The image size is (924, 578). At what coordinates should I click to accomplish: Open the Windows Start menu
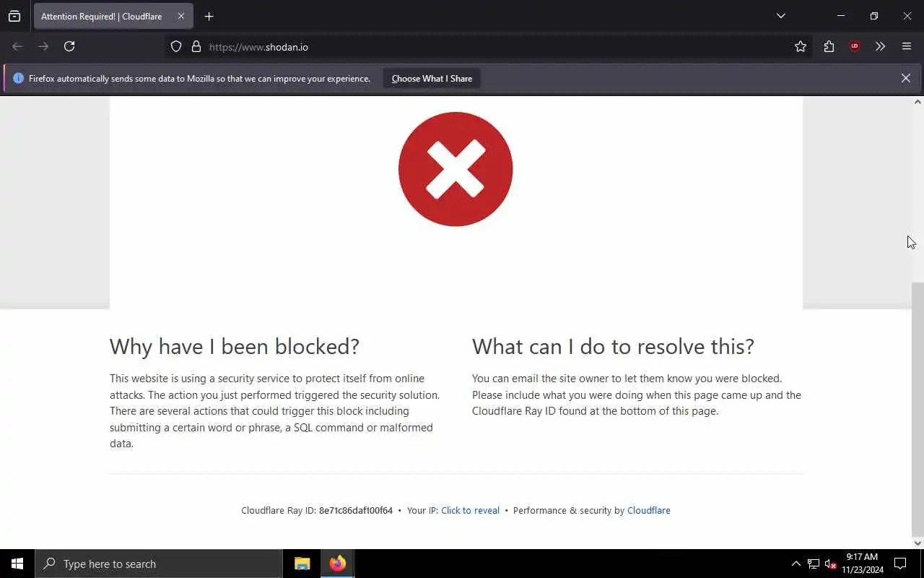17,564
